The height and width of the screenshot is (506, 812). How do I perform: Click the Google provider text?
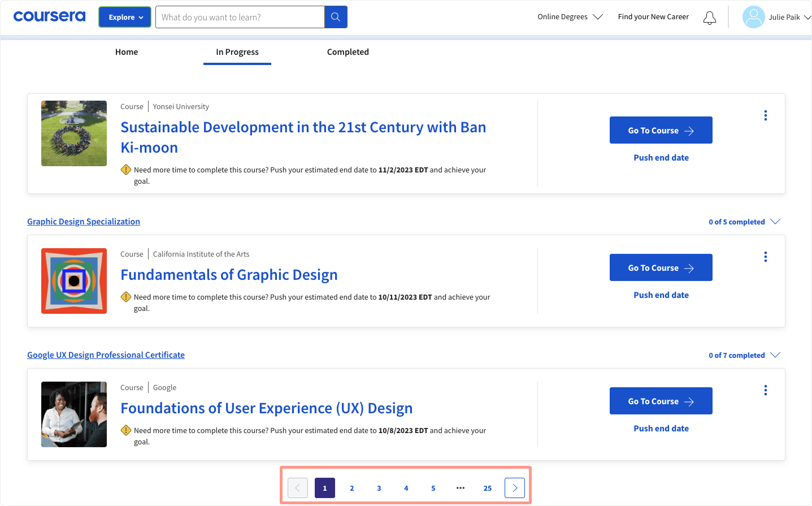pyautogui.click(x=164, y=387)
